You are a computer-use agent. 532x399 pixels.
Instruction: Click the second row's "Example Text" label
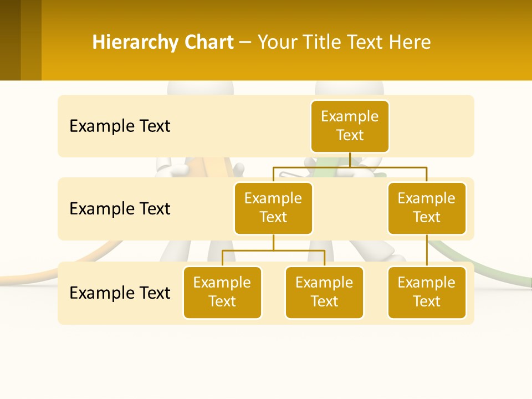[x=120, y=208]
